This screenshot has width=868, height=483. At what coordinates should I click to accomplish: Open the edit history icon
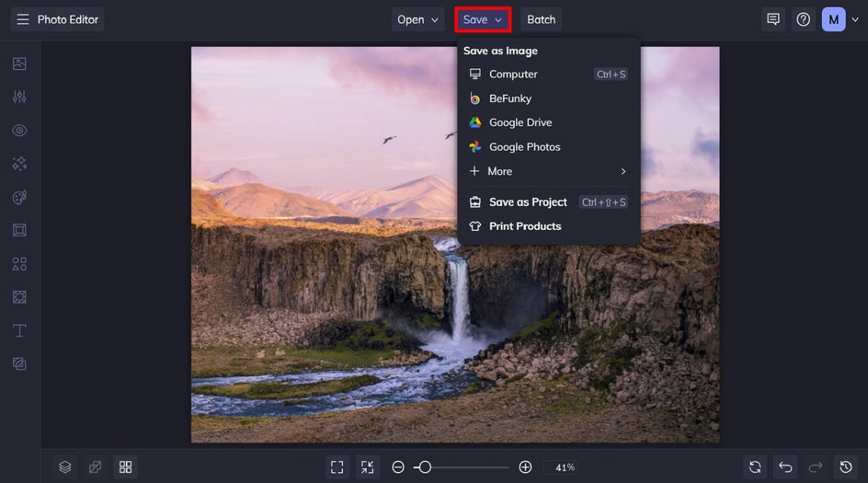click(x=846, y=467)
